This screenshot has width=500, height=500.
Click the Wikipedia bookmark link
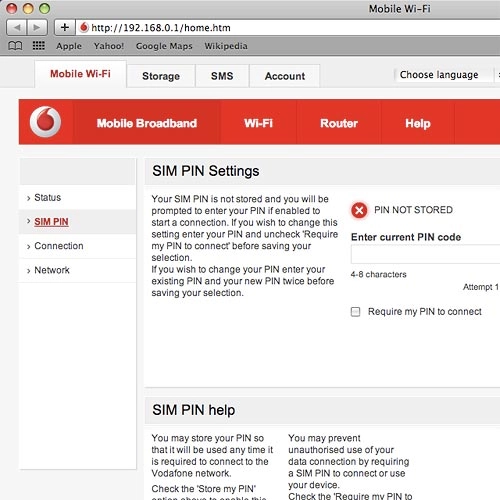226,46
